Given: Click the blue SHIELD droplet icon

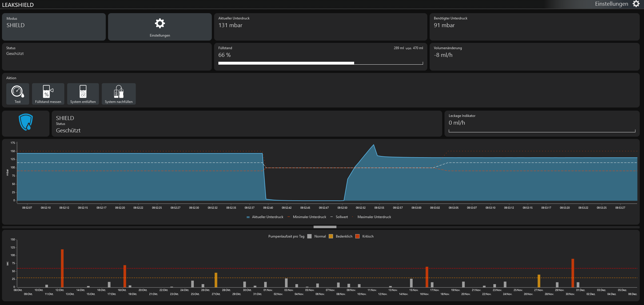Looking at the screenshot, I should coord(26,122).
